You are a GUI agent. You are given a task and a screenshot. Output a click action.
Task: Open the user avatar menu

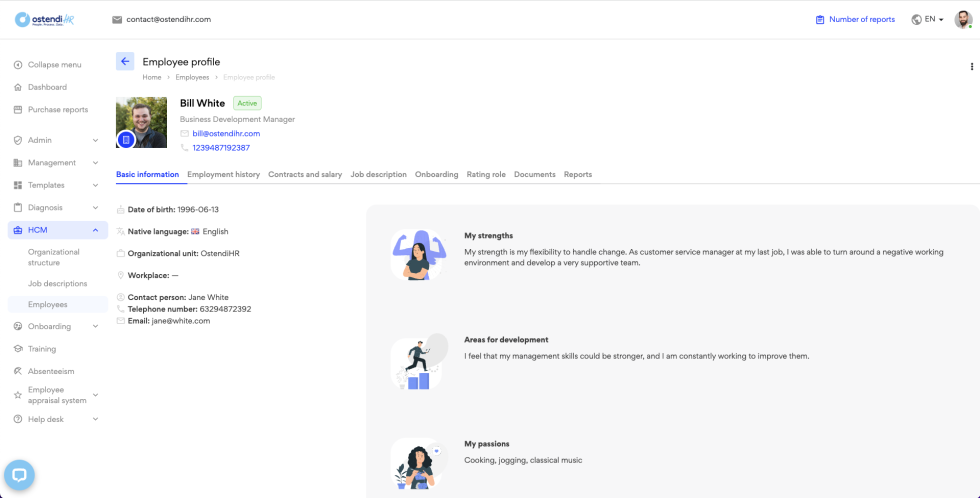(962, 19)
